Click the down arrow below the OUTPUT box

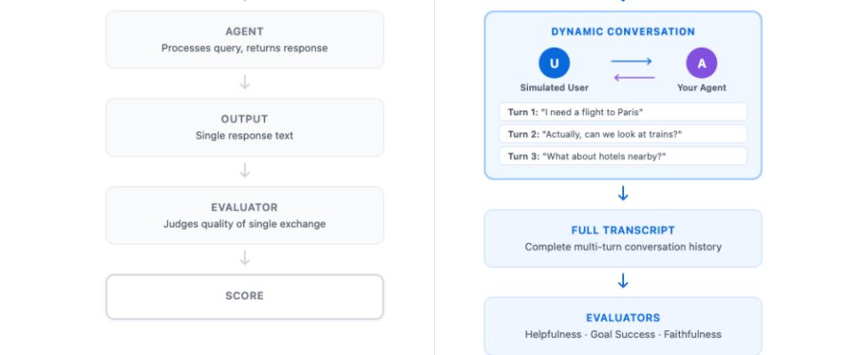pos(245,170)
